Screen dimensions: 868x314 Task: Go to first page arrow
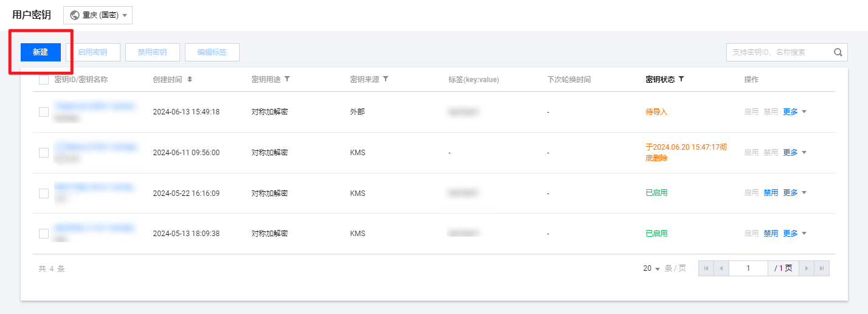pos(706,268)
